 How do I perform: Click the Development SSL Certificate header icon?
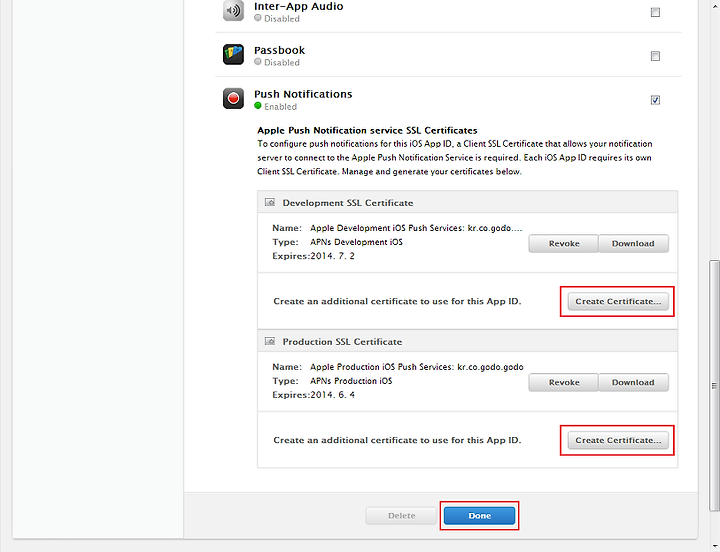(270, 202)
